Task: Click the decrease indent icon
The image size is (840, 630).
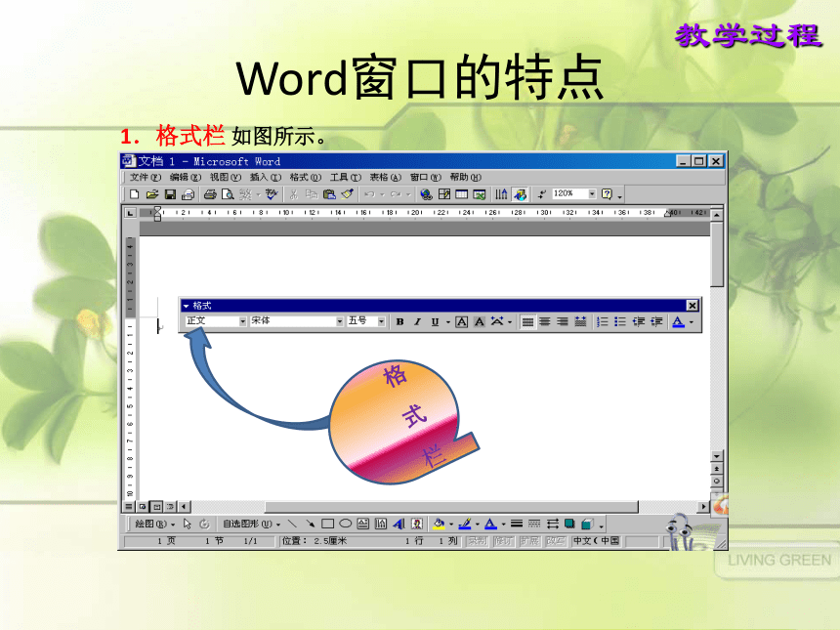Action: [638, 321]
